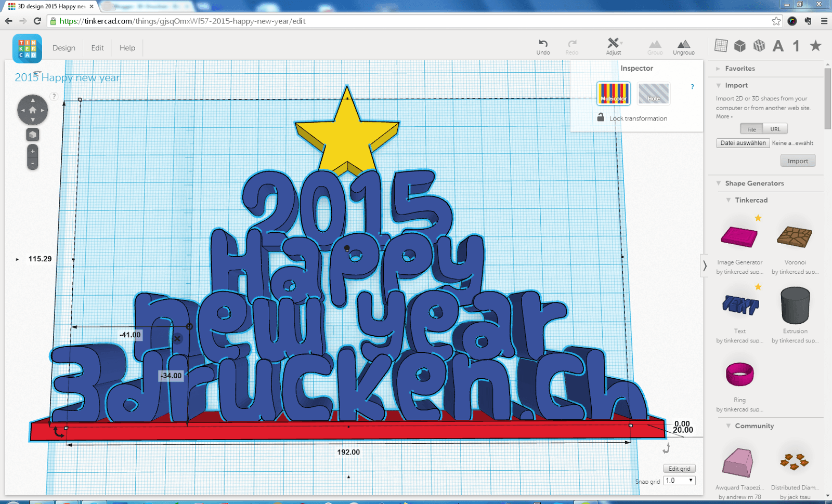Select the Extrusion shape thumbnail
Screen dimensions: 832x504
click(795, 306)
